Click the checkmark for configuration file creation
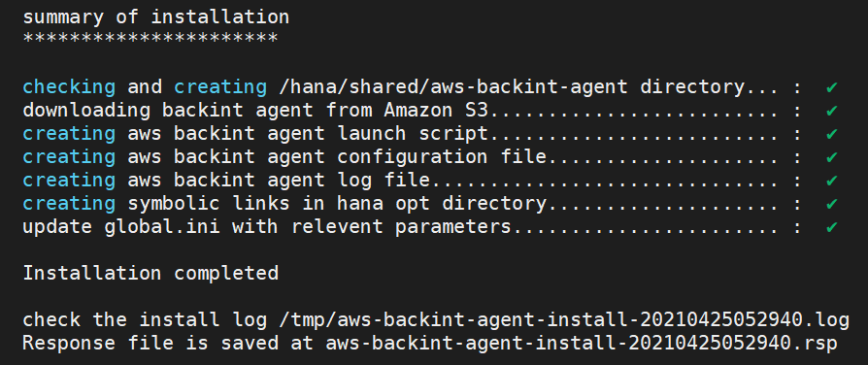Screen dimensions: 868x365 pyautogui.click(x=831, y=157)
